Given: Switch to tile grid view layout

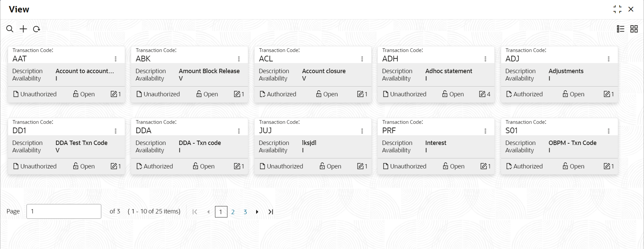Looking at the screenshot, I should point(634,29).
